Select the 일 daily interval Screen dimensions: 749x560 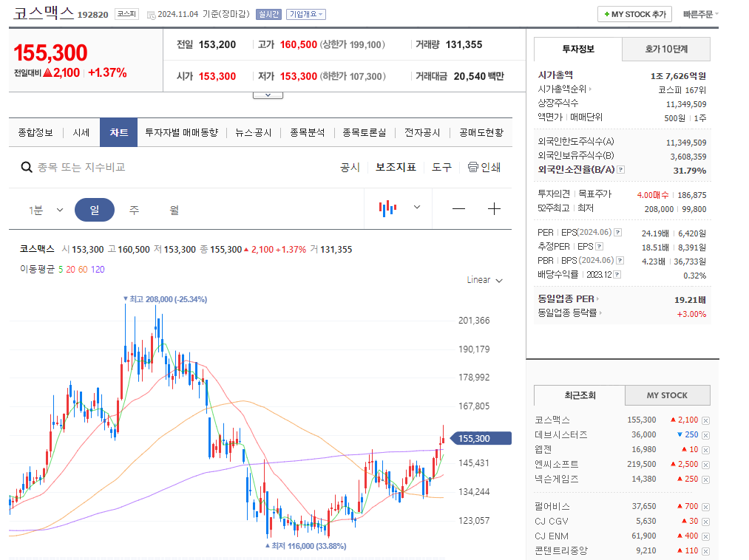[x=95, y=210]
